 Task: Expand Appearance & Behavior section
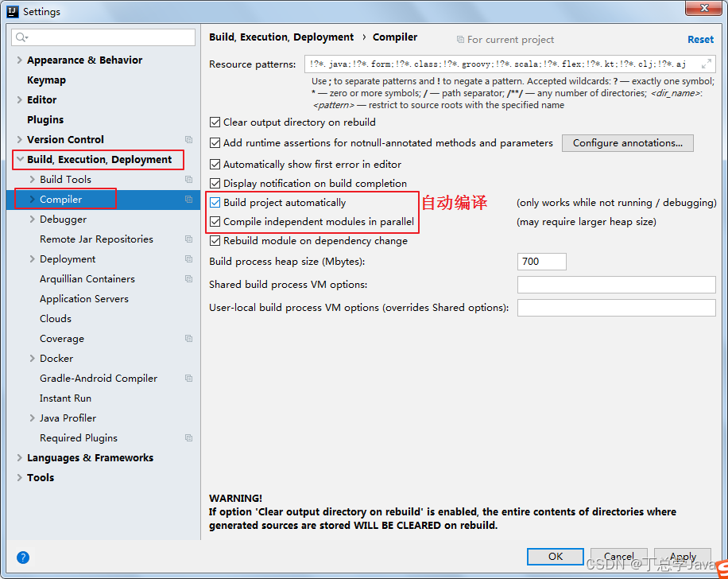pos(19,60)
